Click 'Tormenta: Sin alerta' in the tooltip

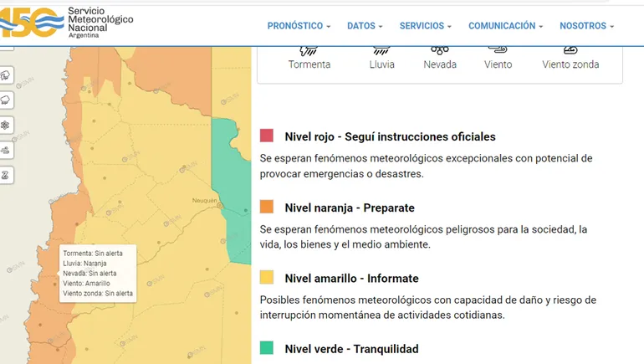tap(92, 254)
